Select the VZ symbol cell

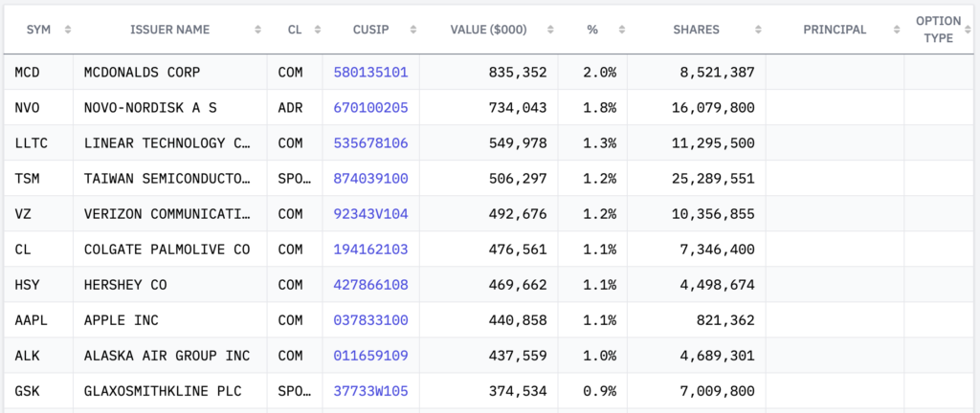click(x=38, y=214)
